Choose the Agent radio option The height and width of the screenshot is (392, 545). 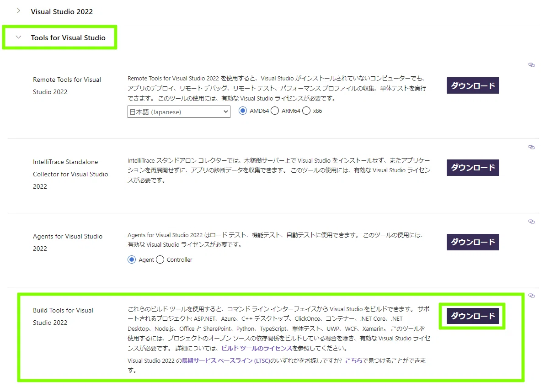[x=131, y=260]
